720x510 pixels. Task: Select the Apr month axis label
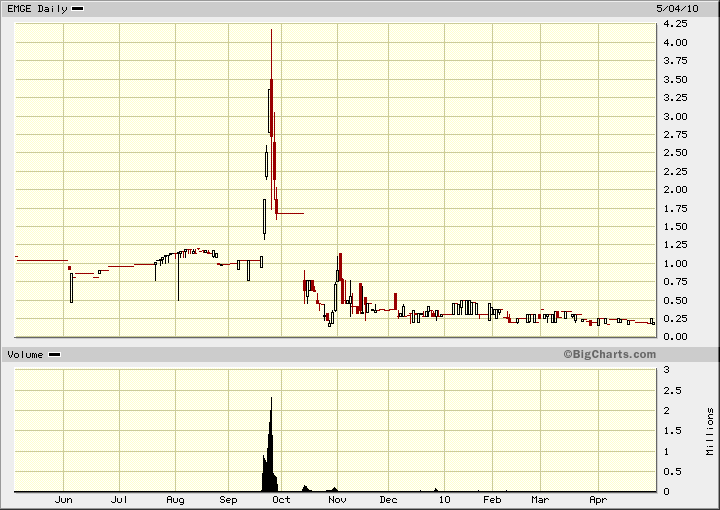click(598, 499)
